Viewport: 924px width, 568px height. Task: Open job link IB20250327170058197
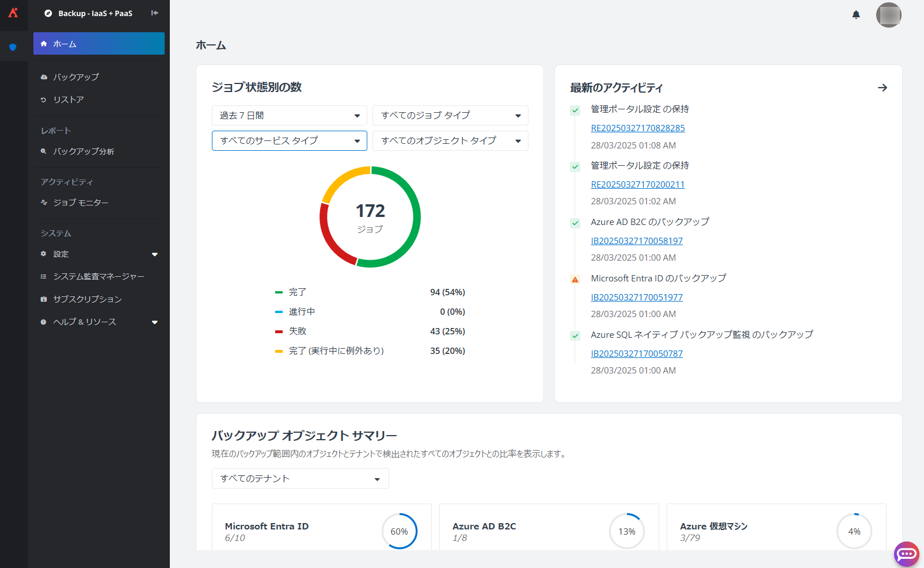(637, 241)
